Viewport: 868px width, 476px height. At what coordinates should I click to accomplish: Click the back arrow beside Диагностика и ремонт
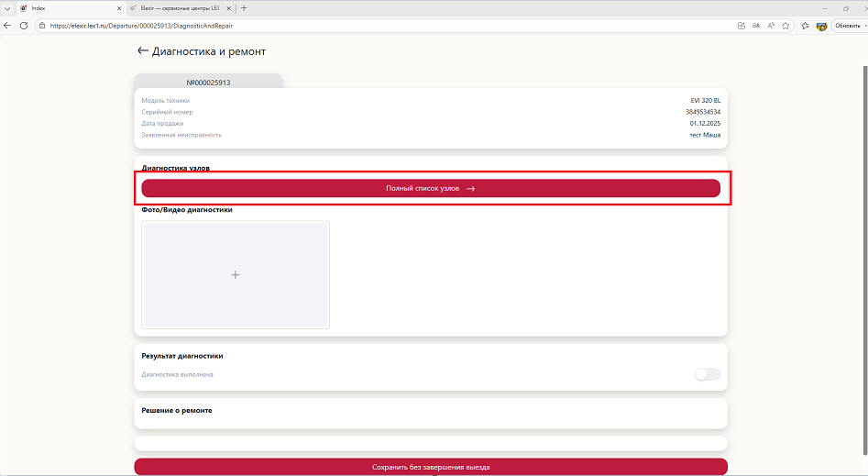142,51
